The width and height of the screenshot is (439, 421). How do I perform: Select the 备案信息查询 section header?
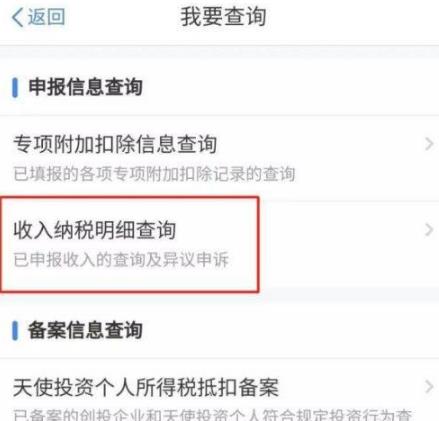85,330
